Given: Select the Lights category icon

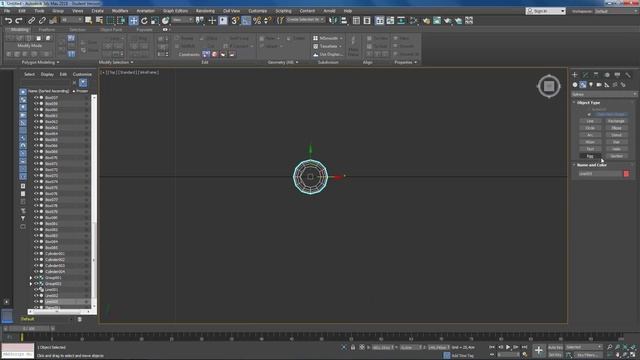Looking at the screenshot, I should click(x=591, y=84).
